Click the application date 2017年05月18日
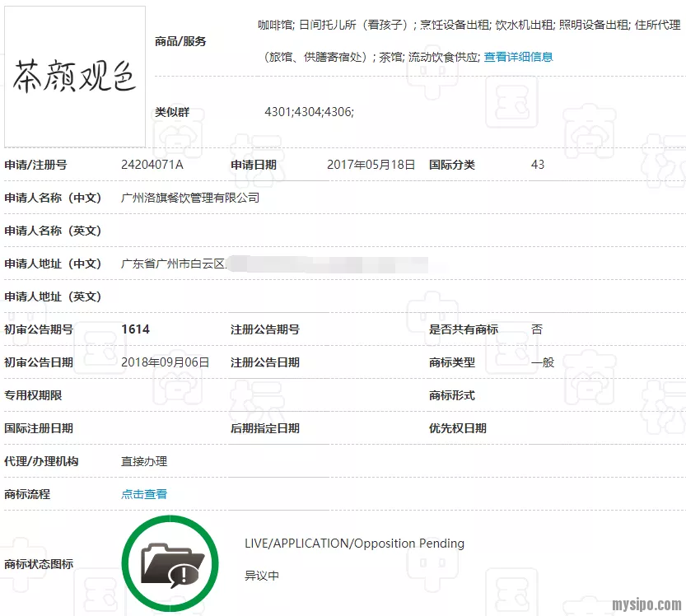 (371, 165)
